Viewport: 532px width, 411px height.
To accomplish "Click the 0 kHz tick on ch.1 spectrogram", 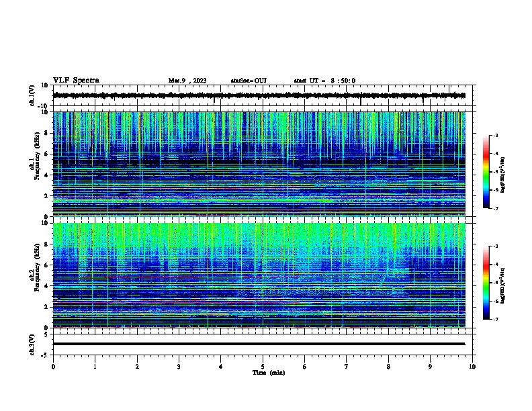I will pos(46,217).
